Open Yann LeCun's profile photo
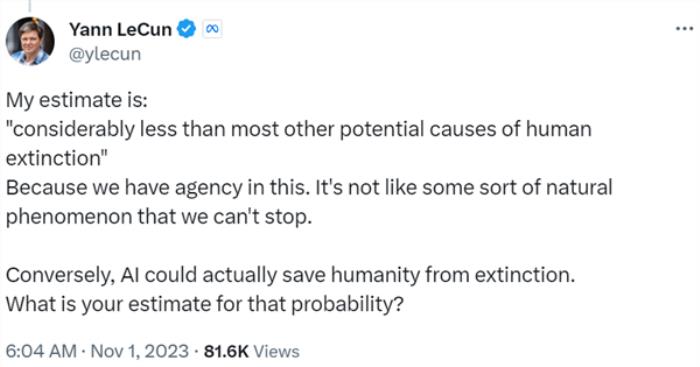This screenshot has width=700, height=367. tap(30, 41)
